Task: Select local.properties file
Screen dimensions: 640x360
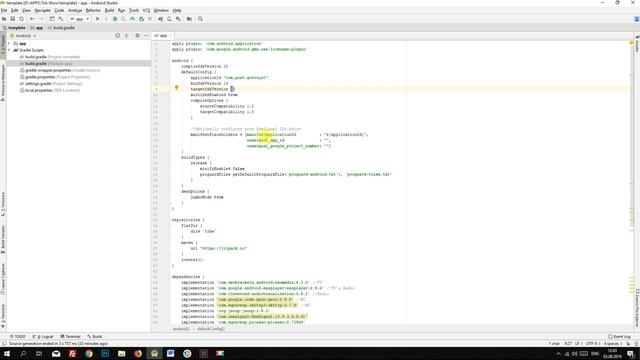Action: (x=49, y=90)
